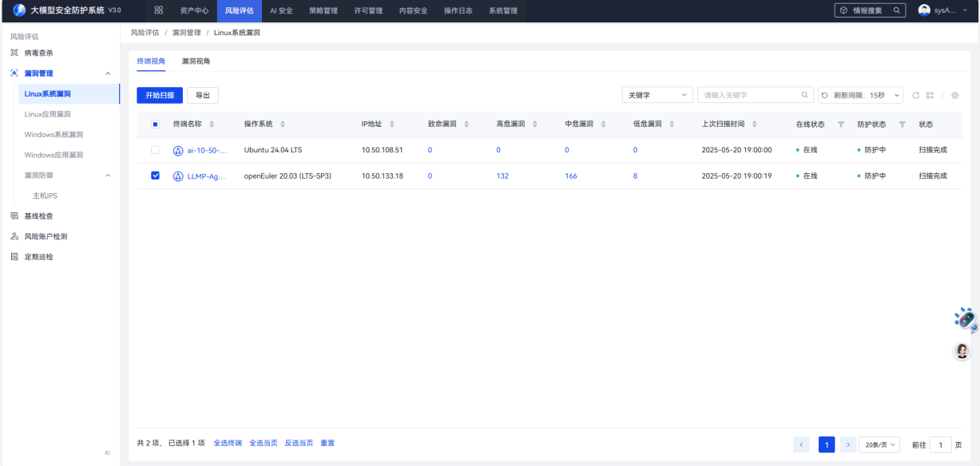The image size is (980, 466).
Task: Open the 20条/页 page size dropdown
Action: pos(879,444)
